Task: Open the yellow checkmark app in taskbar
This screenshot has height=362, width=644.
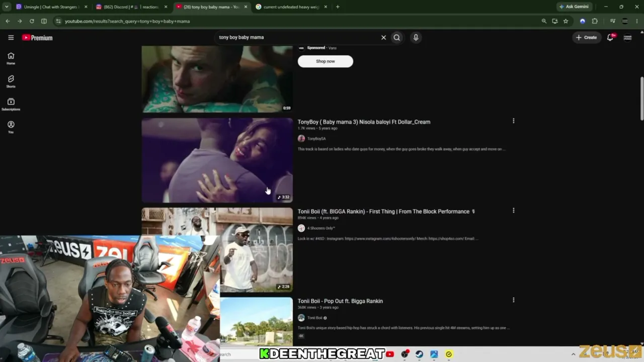Action: pos(449,354)
